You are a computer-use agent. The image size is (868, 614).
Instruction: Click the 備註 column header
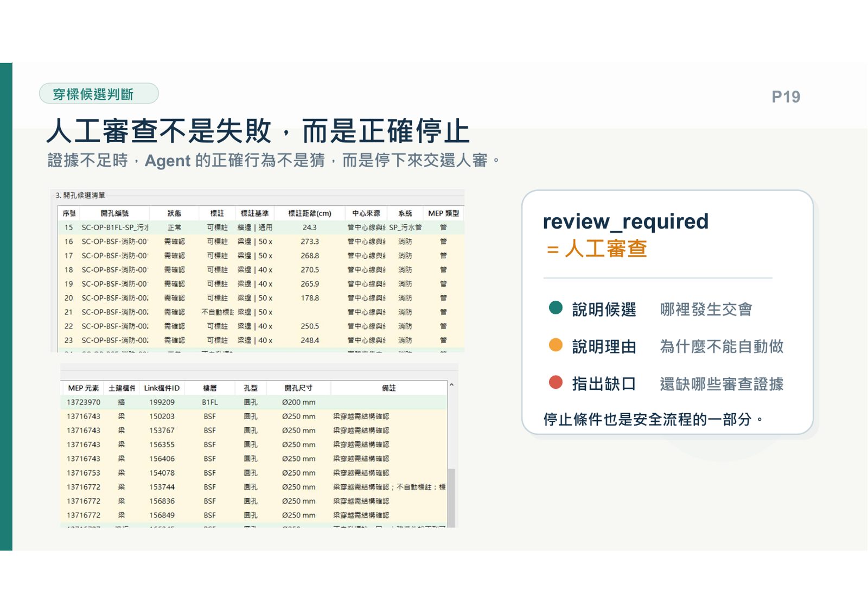(388, 388)
